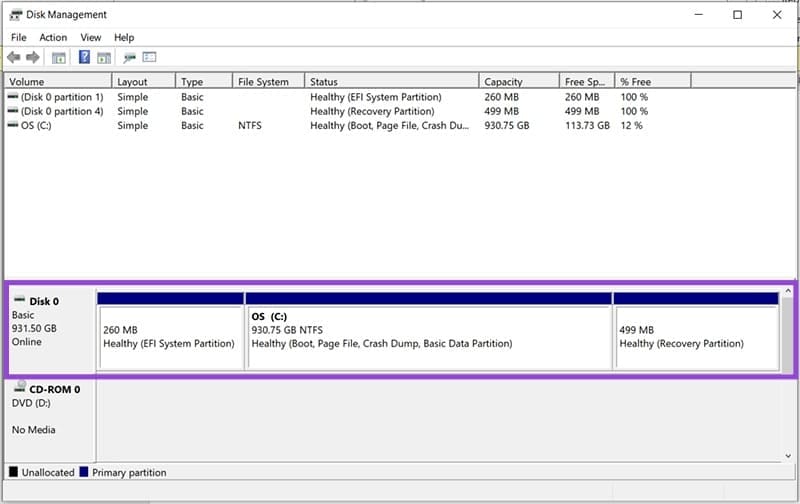Click the Disk 0 drive icon
The width and height of the screenshot is (800, 504).
(x=19, y=299)
